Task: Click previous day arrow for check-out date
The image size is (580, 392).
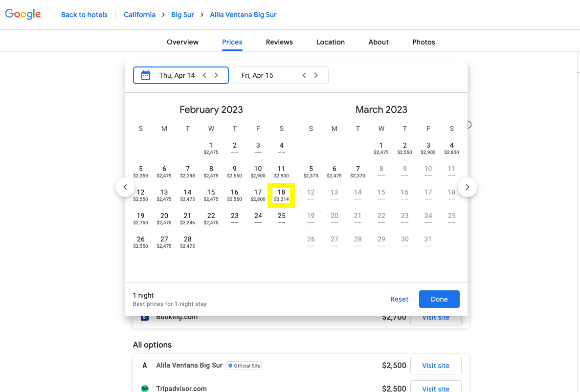Action: click(x=304, y=75)
